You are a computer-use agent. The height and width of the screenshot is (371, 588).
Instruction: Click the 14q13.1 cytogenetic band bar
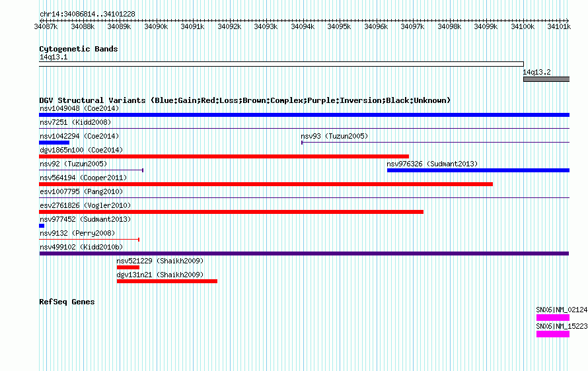(x=281, y=64)
